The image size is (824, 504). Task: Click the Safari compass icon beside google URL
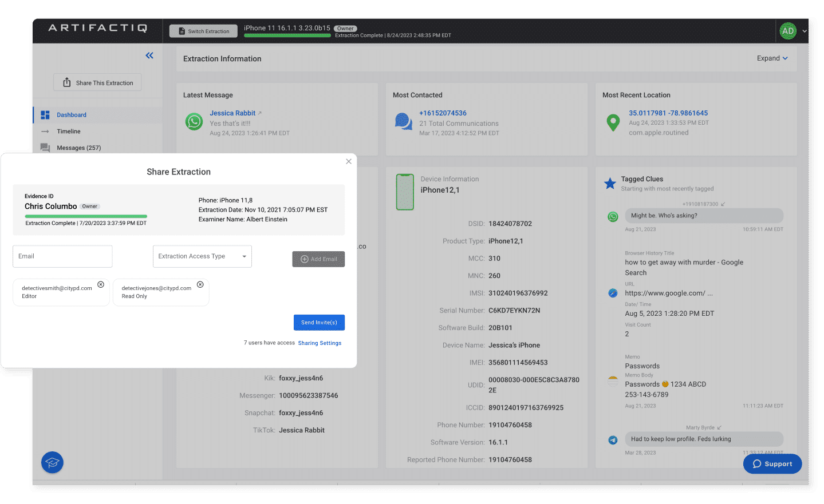click(x=613, y=293)
